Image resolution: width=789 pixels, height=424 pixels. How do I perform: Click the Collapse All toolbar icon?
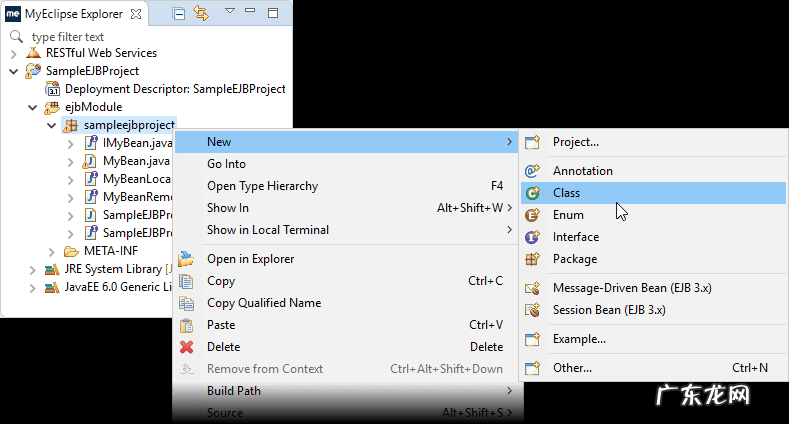click(178, 14)
